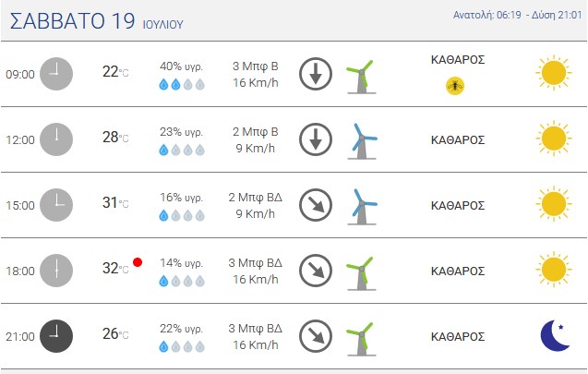Screen dimensions: 588x374
Task: Click the sun icon in 15:00 row
Action: coord(554,204)
